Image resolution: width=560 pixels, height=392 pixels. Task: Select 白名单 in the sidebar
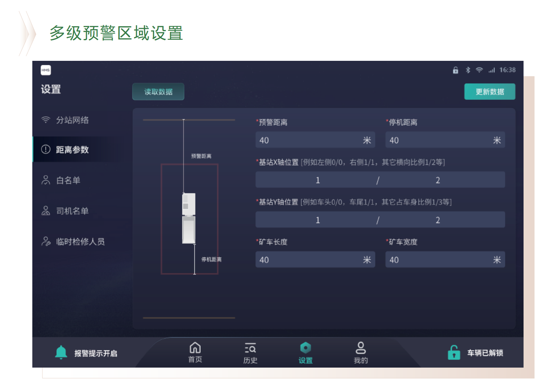68,181
